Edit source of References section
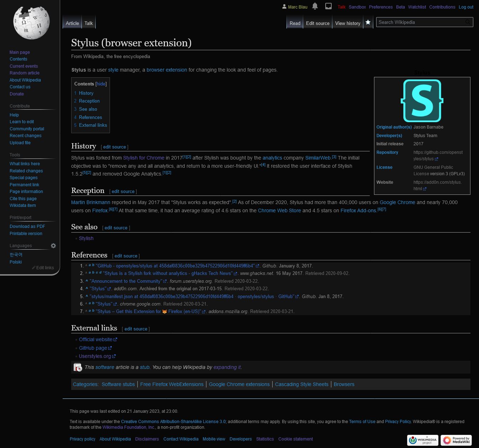Screen dimensions: 479x448 (126, 256)
